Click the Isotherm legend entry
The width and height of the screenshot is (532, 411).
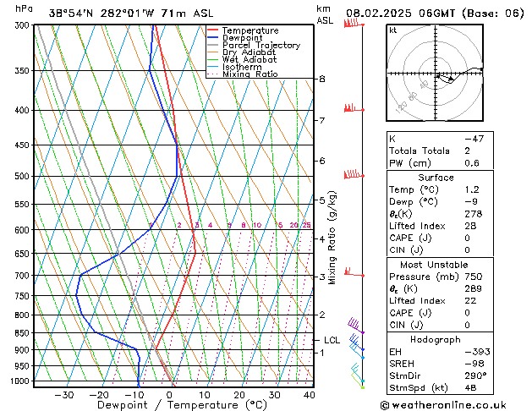(242, 67)
